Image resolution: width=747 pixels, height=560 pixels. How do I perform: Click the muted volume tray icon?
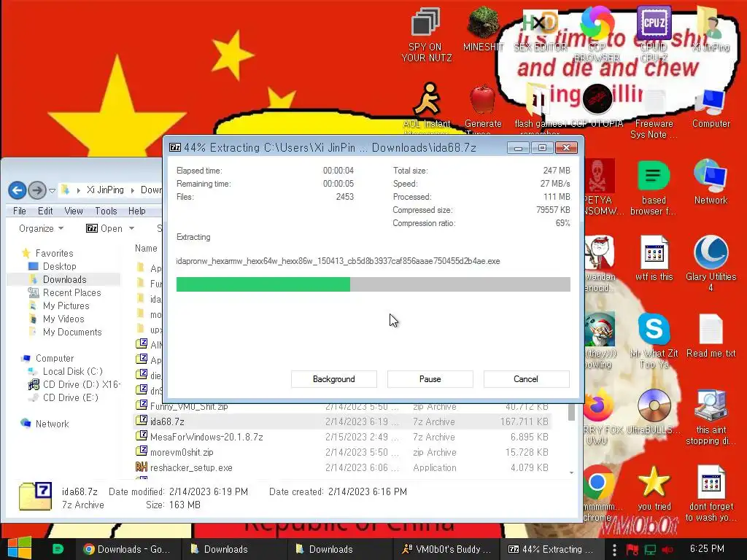pos(667,550)
